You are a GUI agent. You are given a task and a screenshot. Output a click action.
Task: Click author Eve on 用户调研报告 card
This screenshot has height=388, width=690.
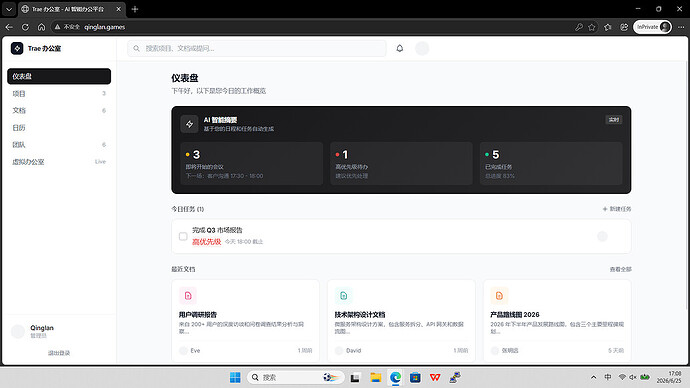(195, 351)
